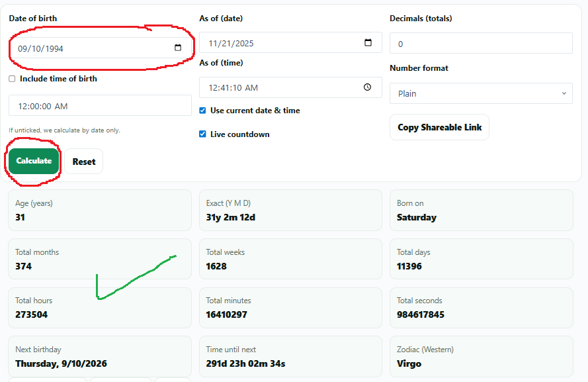Click the Total seconds result card
This screenshot has height=382, width=588.
click(x=481, y=307)
